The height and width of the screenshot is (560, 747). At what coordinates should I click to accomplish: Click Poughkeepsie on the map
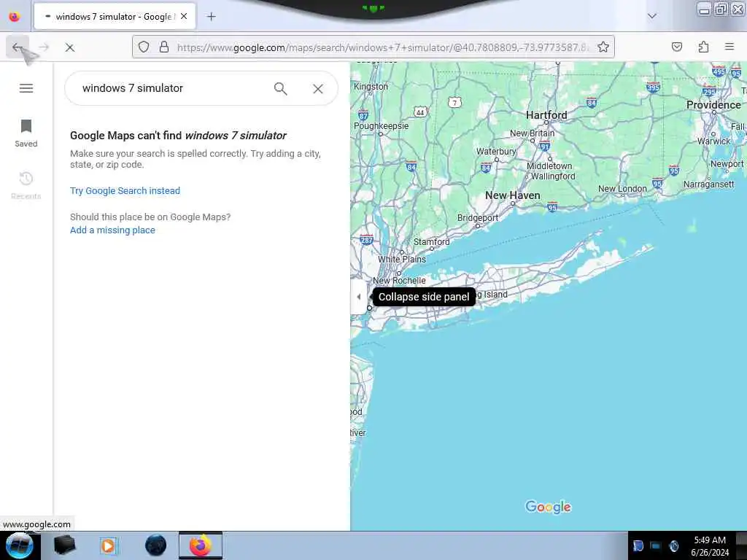[381, 125]
